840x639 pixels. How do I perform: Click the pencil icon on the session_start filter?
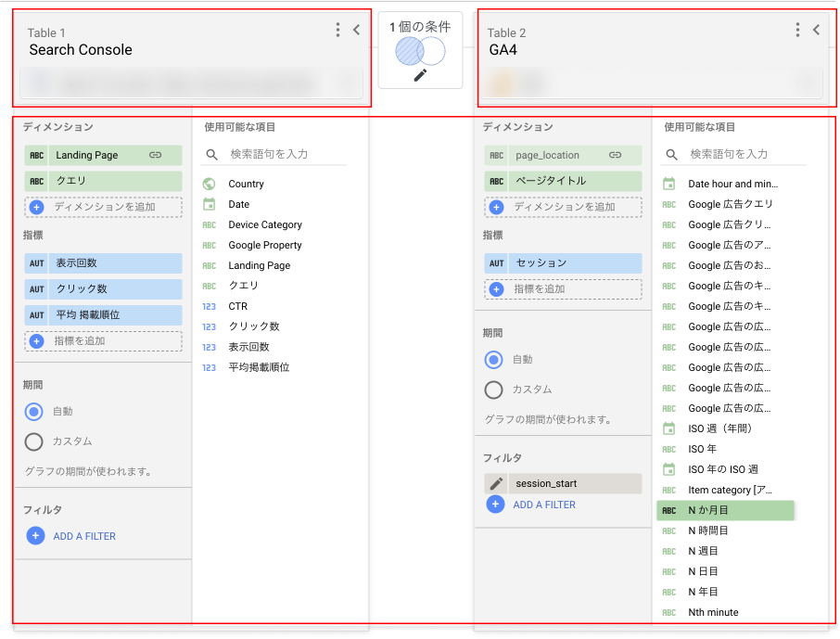(x=497, y=483)
